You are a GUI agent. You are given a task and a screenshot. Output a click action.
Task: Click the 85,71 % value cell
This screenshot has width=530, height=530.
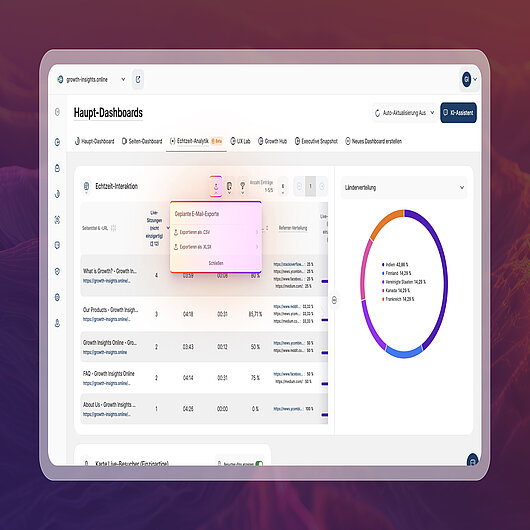pyautogui.click(x=255, y=314)
